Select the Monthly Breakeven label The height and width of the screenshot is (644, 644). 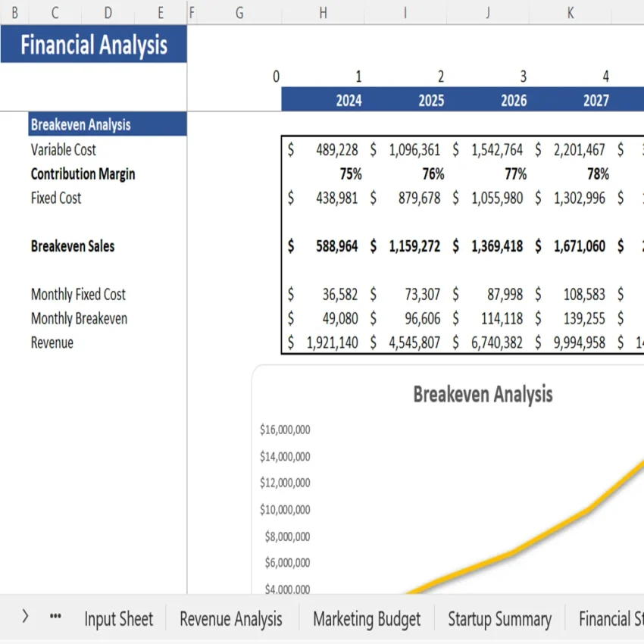point(79,318)
